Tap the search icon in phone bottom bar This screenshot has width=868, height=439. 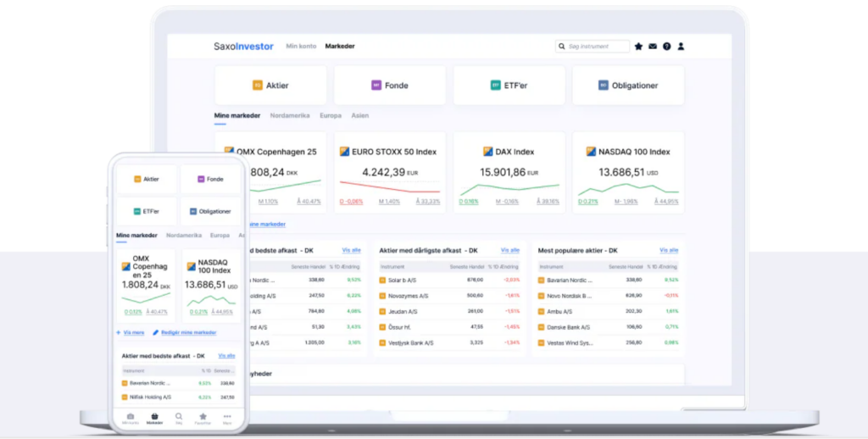coord(179,418)
